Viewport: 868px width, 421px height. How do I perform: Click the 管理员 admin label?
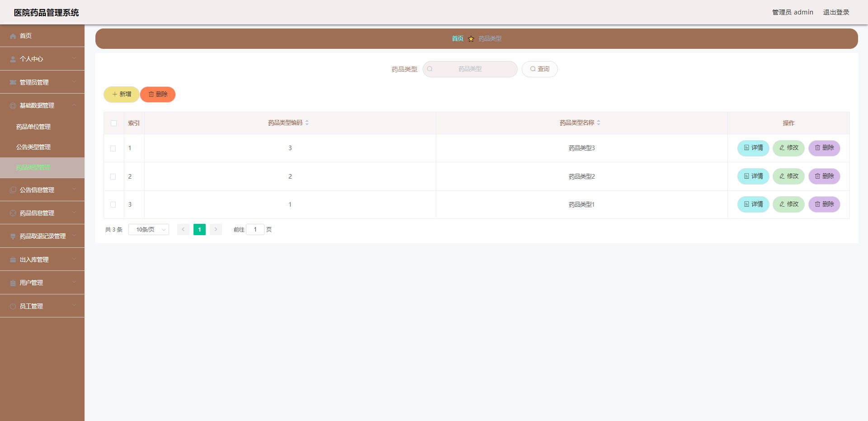click(x=793, y=12)
